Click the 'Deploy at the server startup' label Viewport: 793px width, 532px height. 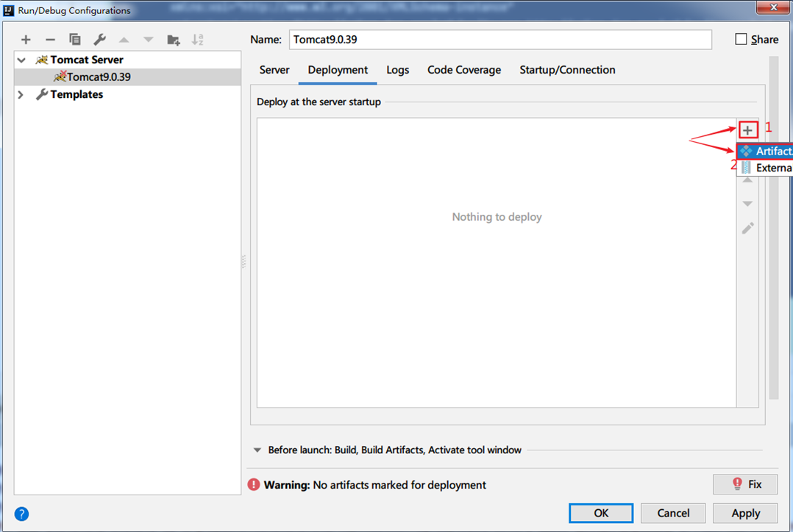point(319,102)
